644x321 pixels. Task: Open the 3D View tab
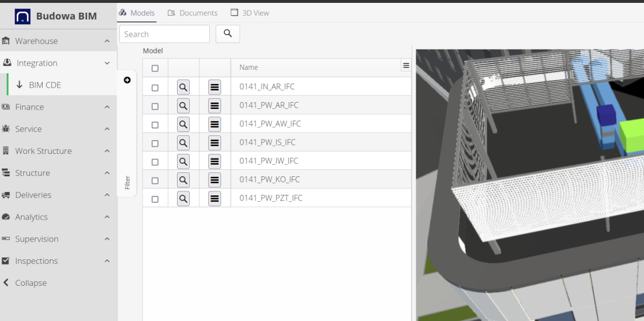[x=250, y=13]
